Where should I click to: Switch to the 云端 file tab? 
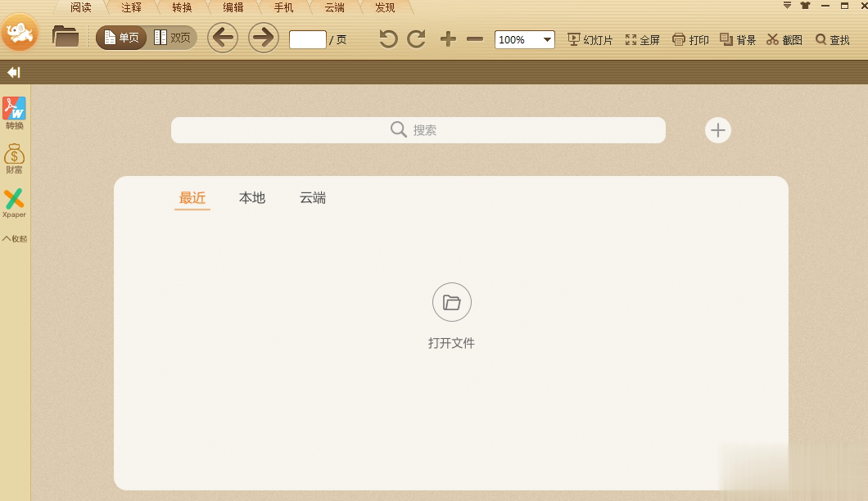coord(312,197)
